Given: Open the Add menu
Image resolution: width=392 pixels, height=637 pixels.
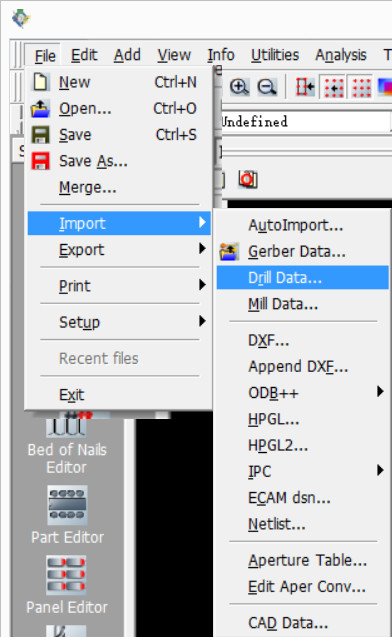Looking at the screenshot, I should 127,55.
